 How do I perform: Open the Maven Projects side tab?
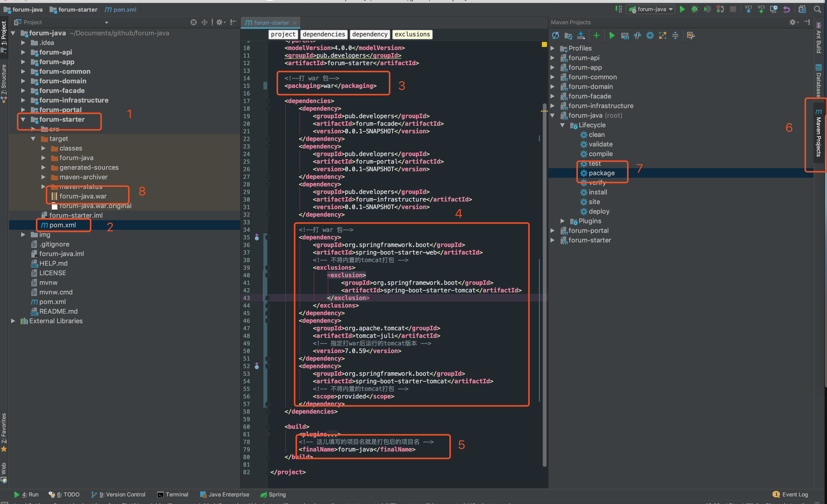(818, 133)
